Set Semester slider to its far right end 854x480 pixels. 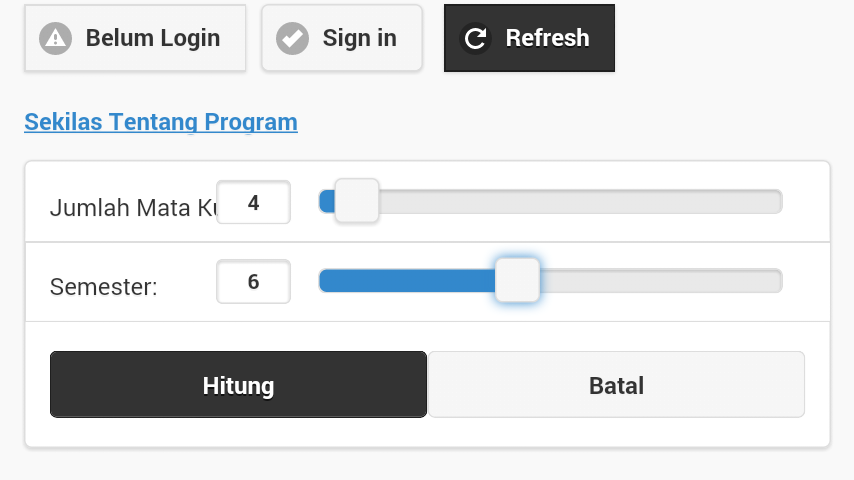point(779,281)
